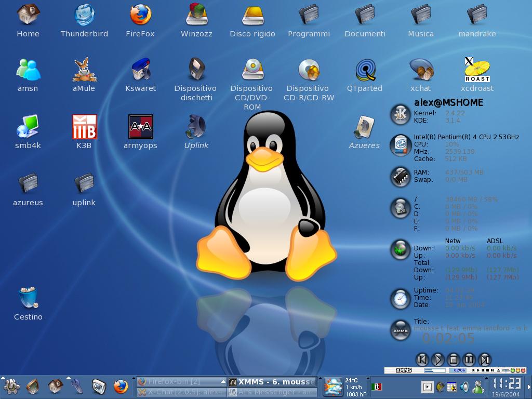Click XMMS mini bar position slider
Screen dimensions: 532x399
click(x=435, y=370)
